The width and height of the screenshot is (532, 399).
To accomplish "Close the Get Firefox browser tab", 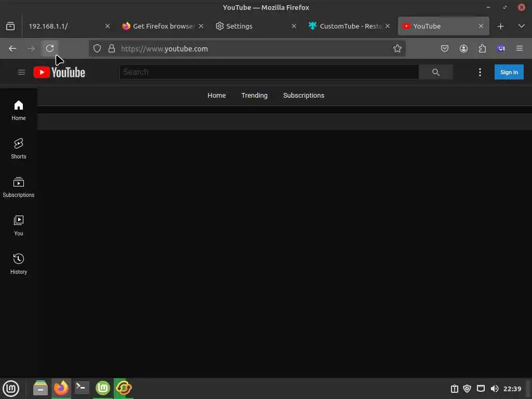I will point(201,26).
